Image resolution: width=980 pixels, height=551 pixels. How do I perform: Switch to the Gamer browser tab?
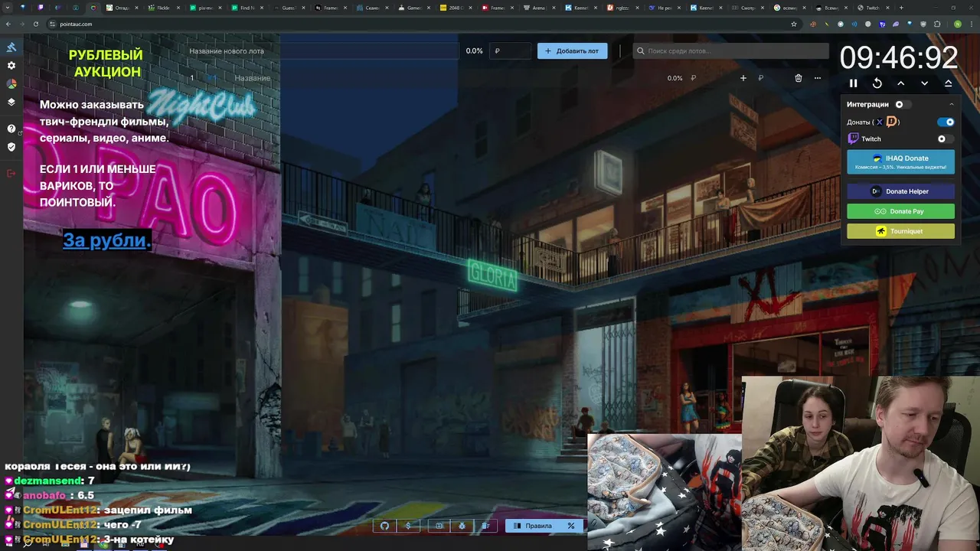click(x=413, y=8)
